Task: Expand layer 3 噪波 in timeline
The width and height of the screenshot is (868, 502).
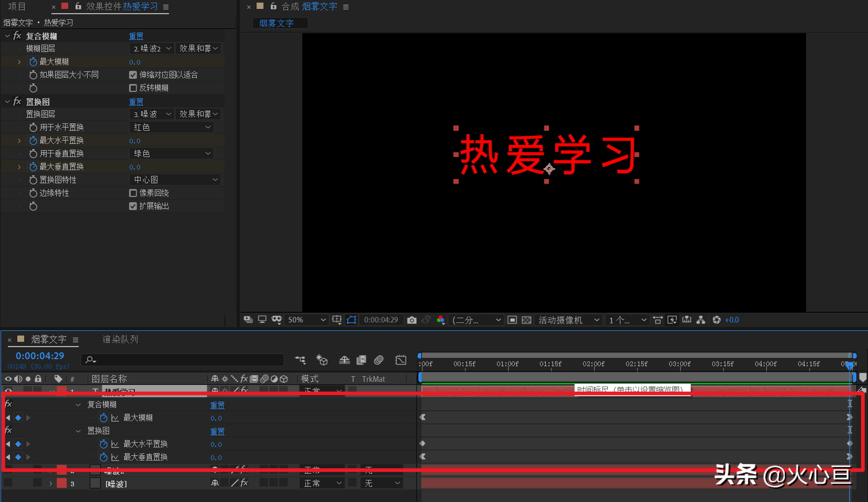Action: [x=50, y=483]
